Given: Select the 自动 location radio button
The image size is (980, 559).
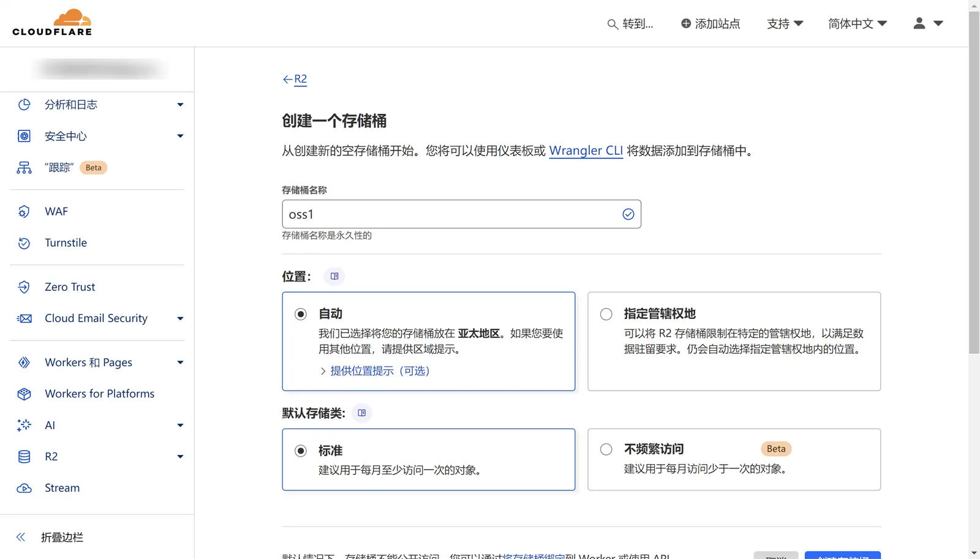Looking at the screenshot, I should click(x=301, y=314).
